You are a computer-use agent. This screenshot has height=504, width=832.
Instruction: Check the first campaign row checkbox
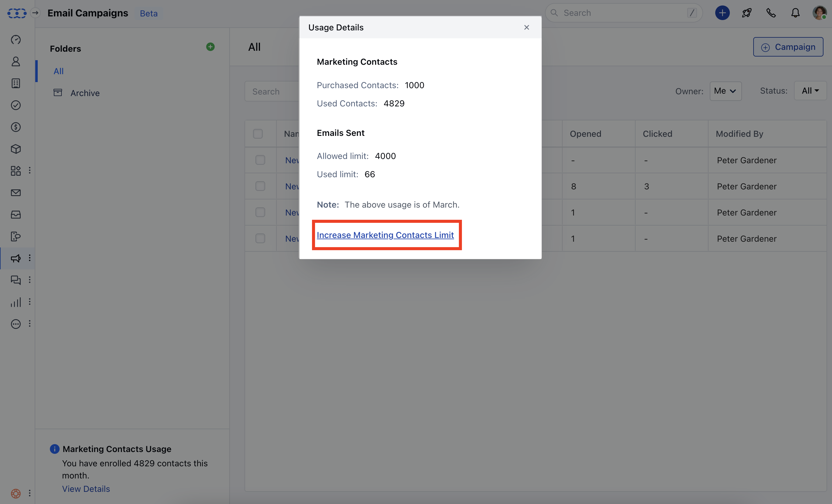[x=260, y=160]
